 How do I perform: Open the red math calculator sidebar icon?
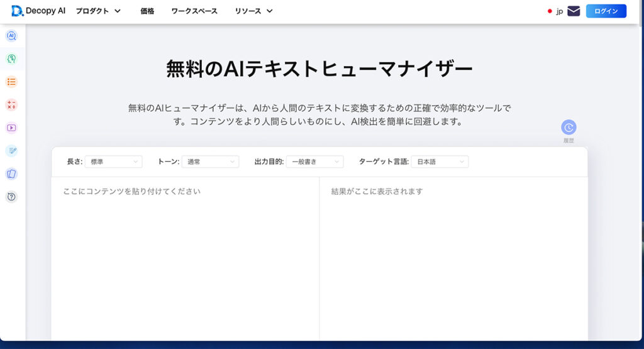click(x=11, y=105)
